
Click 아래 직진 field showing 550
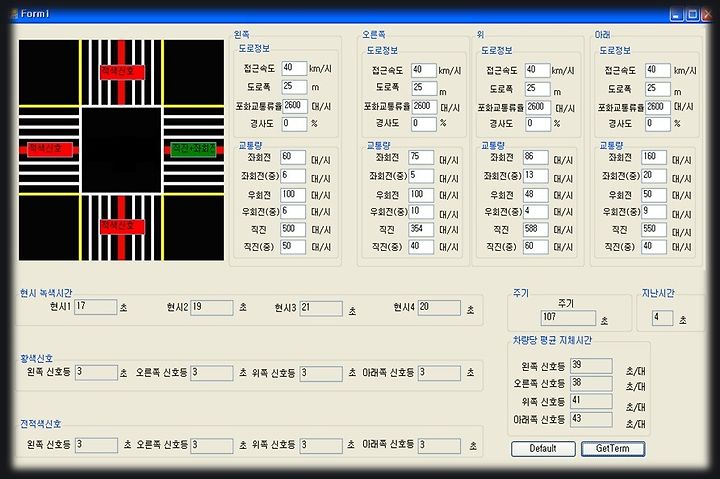[654, 229]
